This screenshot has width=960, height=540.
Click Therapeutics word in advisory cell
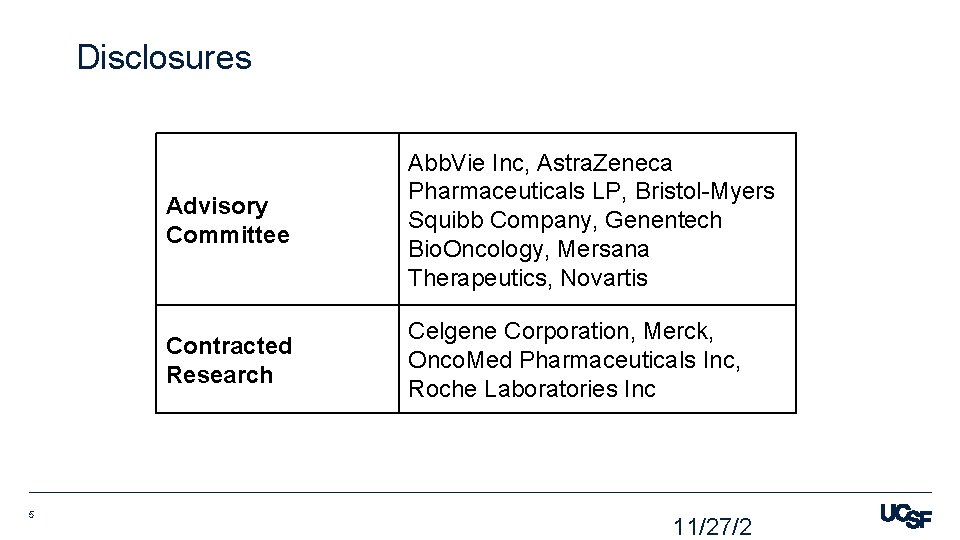coord(477,278)
